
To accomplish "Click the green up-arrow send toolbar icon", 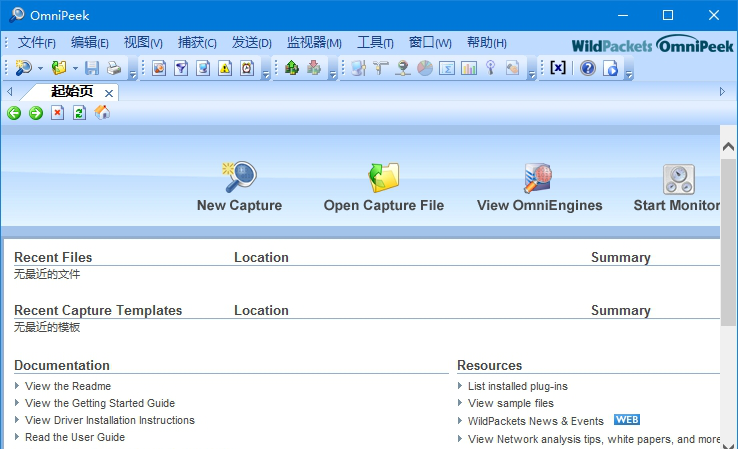I will coord(292,68).
